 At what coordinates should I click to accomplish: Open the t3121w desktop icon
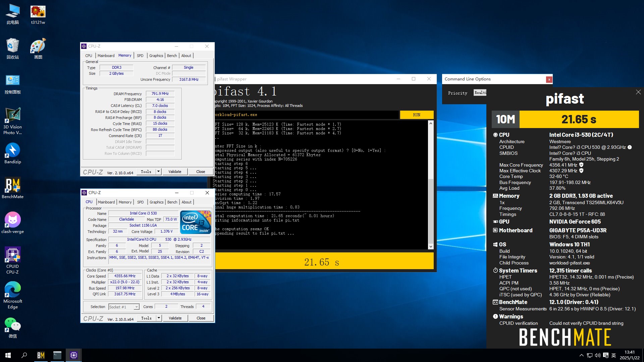point(38,14)
